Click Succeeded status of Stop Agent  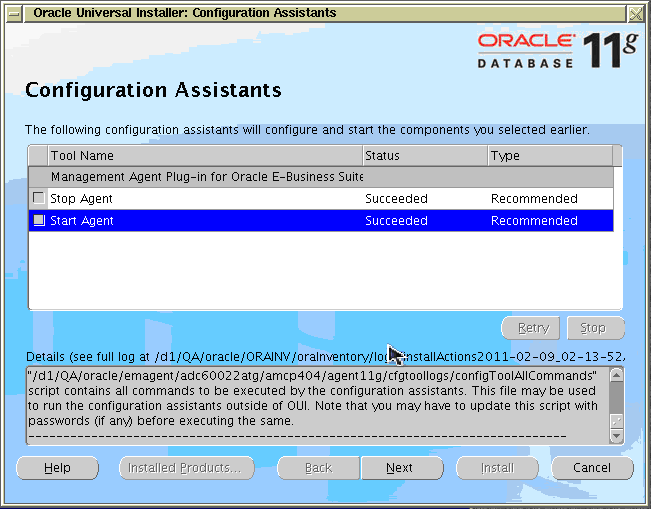tap(396, 199)
